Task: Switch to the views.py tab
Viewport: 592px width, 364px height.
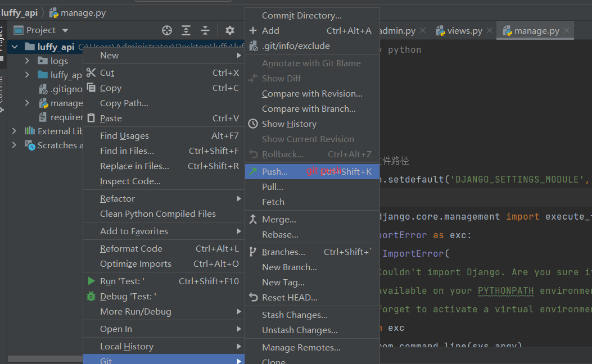Action: coord(464,30)
